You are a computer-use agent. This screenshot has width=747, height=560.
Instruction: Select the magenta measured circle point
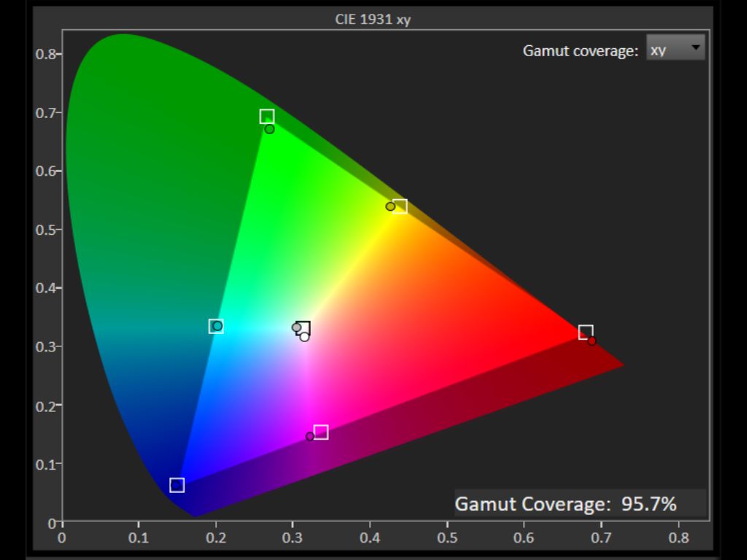pyautogui.click(x=310, y=437)
